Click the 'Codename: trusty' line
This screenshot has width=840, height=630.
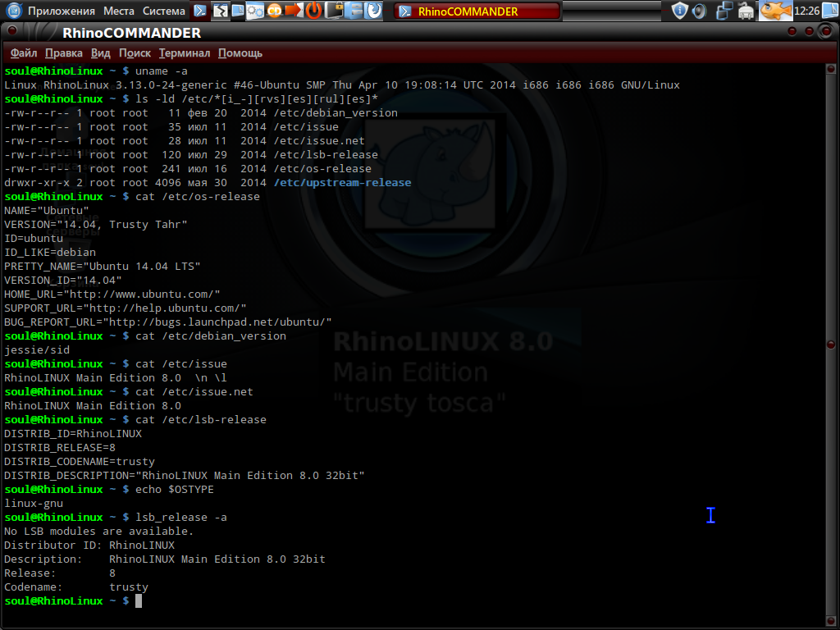pos(75,587)
